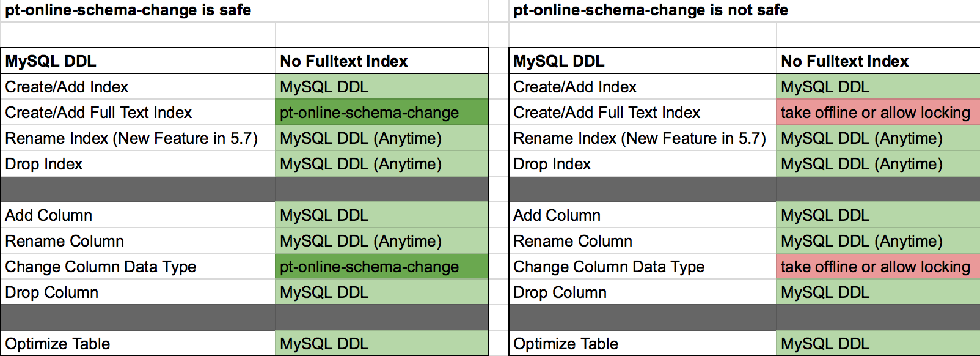Click "Create/Add Full Text Index" label in not-safe table
The width and height of the screenshot is (980, 356).
click(x=606, y=113)
